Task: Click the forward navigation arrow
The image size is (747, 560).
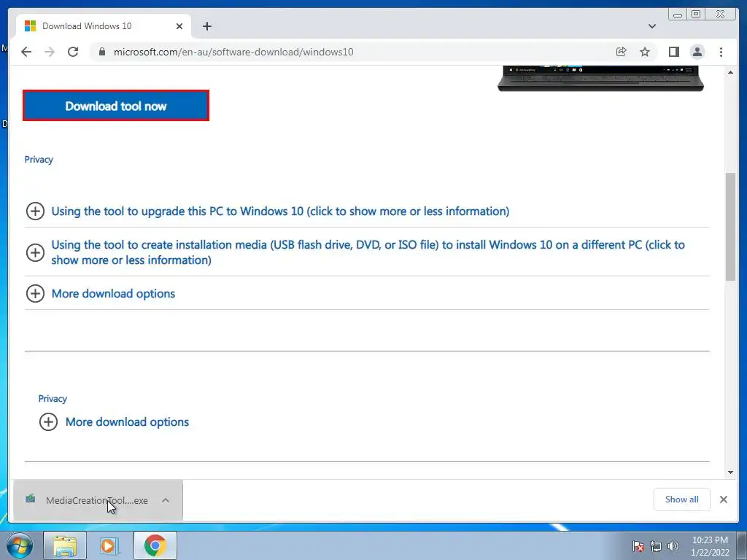Action: click(50, 52)
